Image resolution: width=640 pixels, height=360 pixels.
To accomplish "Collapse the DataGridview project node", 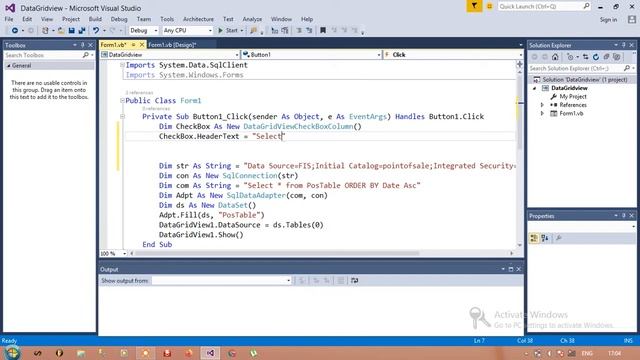I will click(x=534, y=88).
